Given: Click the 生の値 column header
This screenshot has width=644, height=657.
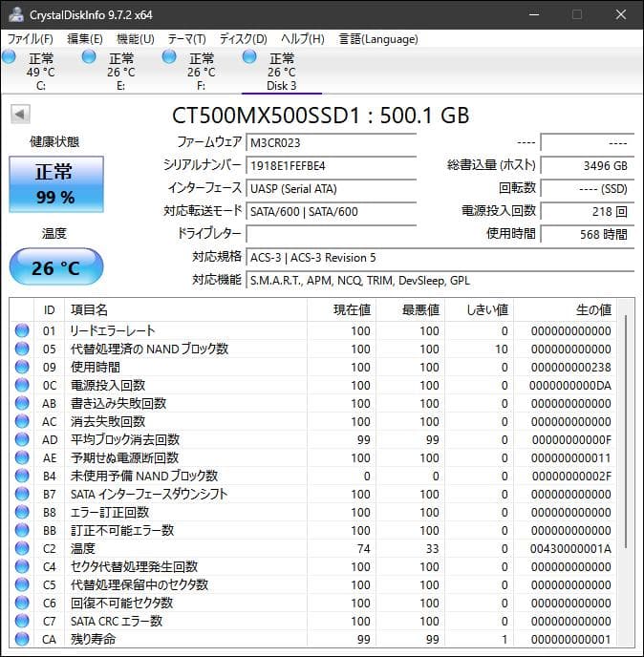Looking at the screenshot, I should coord(566,310).
